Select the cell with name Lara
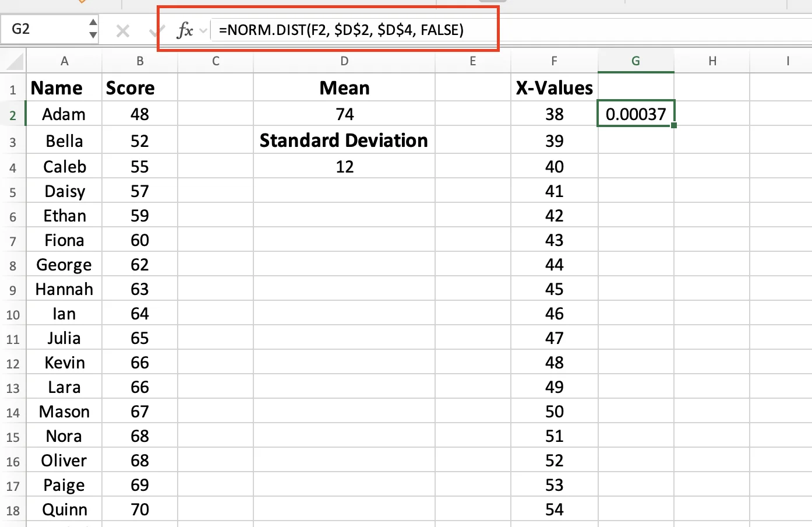812x527 pixels. click(x=64, y=387)
